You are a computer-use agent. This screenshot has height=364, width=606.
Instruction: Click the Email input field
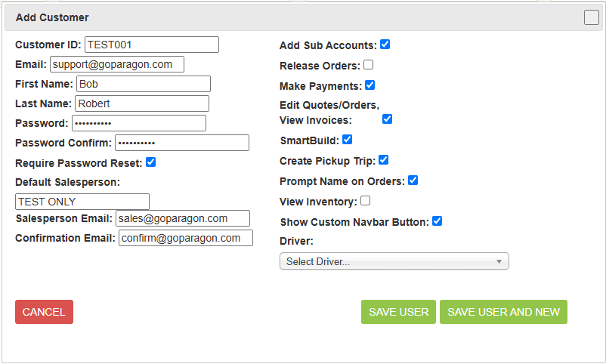(x=117, y=64)
